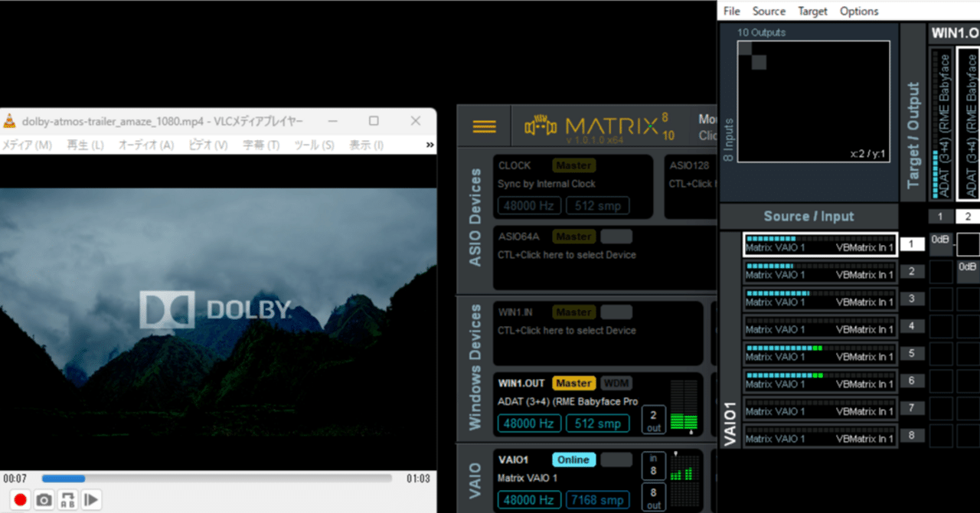The width and height of the screenshot is (980, 513).
Task: Take a snapshot with VLC's camera icon
Action: tap(44, 499)
